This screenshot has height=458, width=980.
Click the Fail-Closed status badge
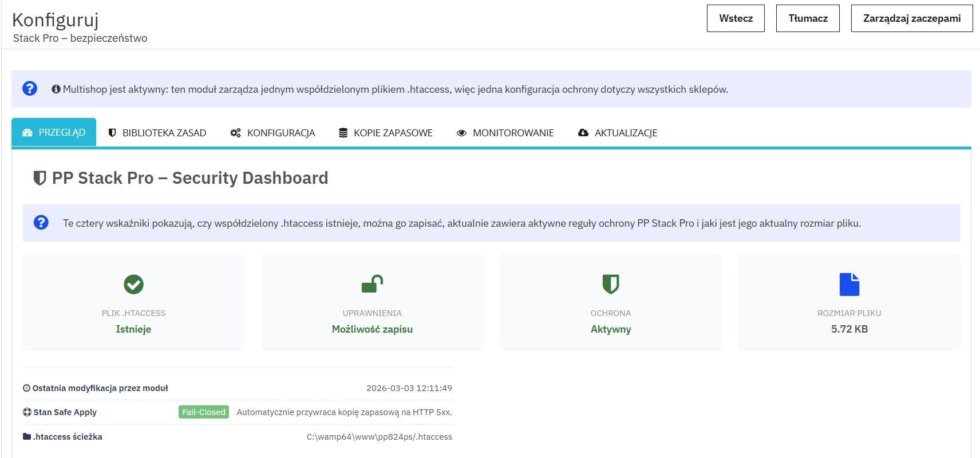coord(204,412)
